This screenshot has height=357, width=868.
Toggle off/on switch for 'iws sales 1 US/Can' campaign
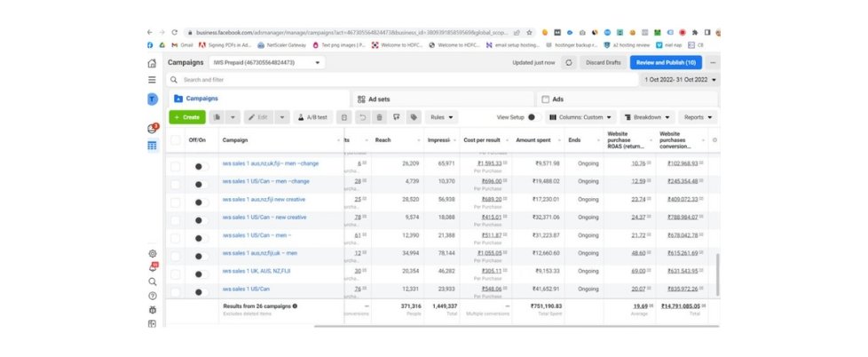click(x=199, y=291)
